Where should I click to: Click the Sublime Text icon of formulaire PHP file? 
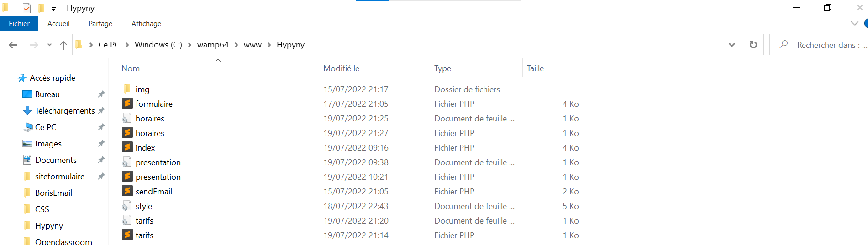(127, 104)
